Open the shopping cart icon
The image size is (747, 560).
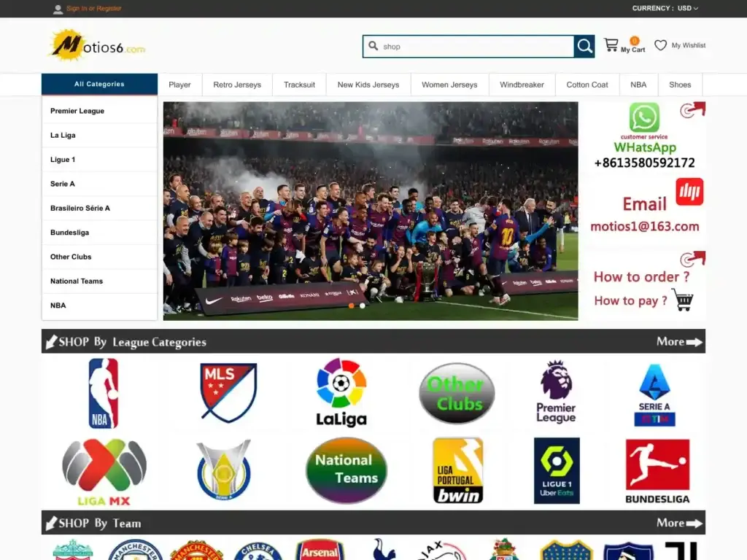pos(611,45)
